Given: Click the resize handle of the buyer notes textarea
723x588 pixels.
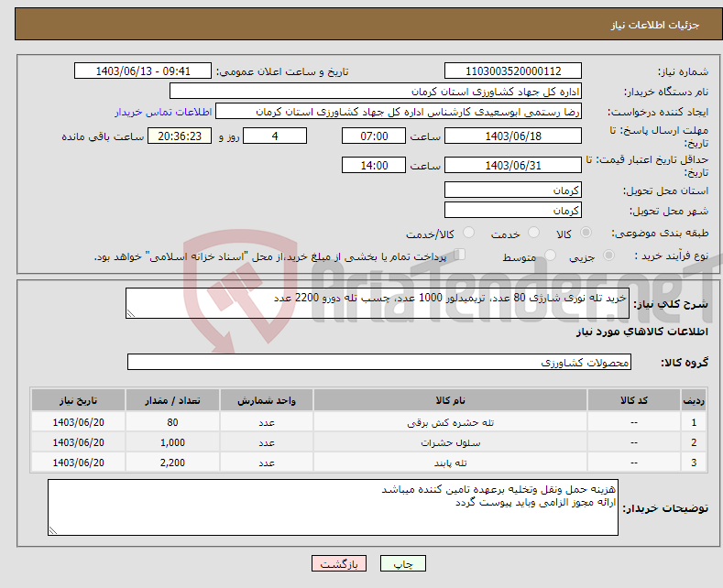Looking at the screenshot, I should 53,531.
